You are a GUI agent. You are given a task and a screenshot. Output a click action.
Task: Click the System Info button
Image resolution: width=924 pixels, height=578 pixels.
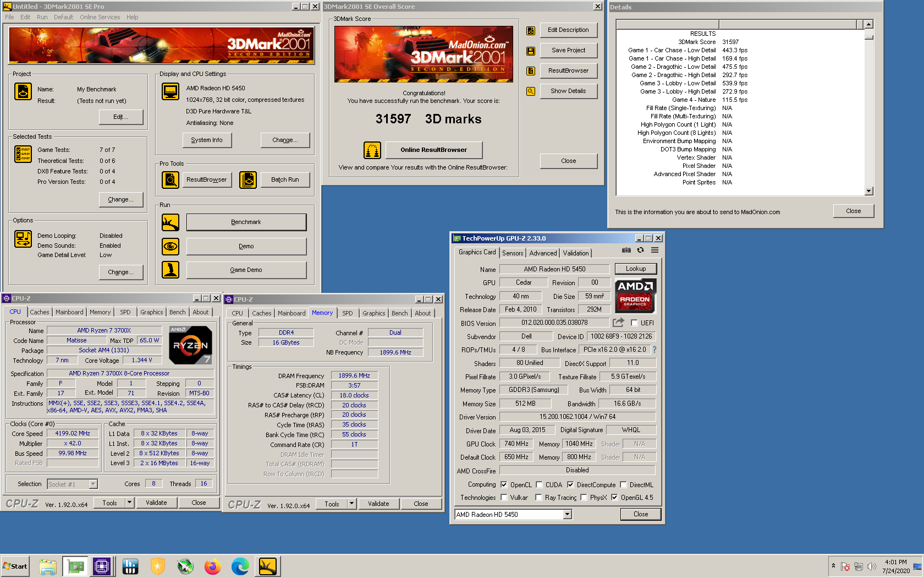pyautogui.click(x=207, y=140)
